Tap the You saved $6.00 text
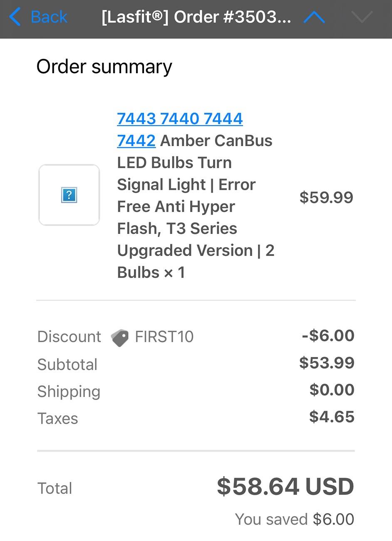The height and width of the screenshot is (541, 392). 295,519
